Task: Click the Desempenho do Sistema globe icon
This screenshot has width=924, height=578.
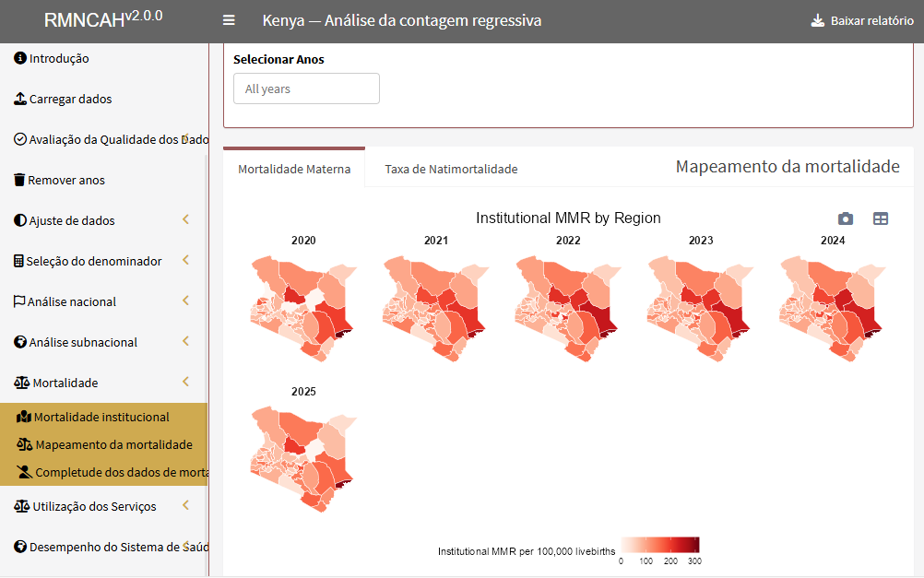Action: 20,547
